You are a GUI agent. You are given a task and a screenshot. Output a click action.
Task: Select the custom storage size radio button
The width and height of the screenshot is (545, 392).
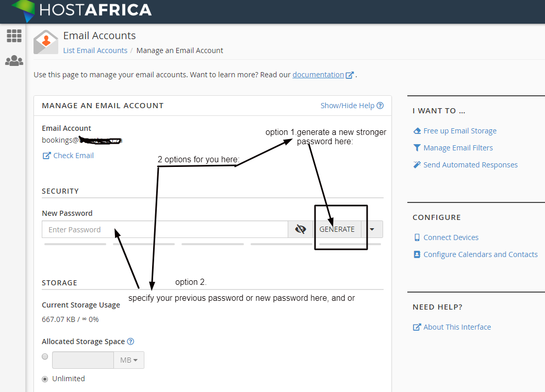point(45,356)
